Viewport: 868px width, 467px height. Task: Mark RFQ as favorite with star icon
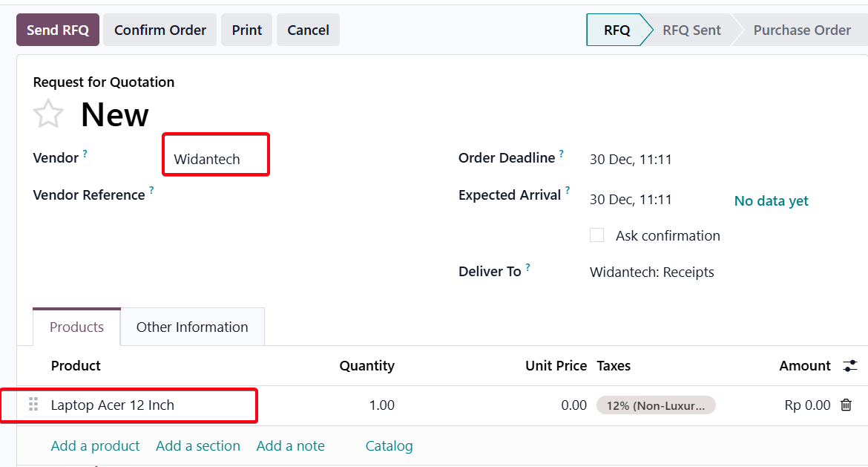pyautogui.click(x=48, y=114)
